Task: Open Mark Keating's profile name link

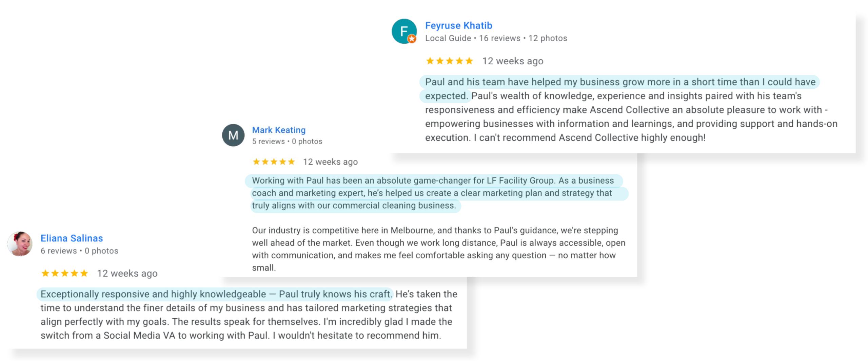Action: (279, 130)
